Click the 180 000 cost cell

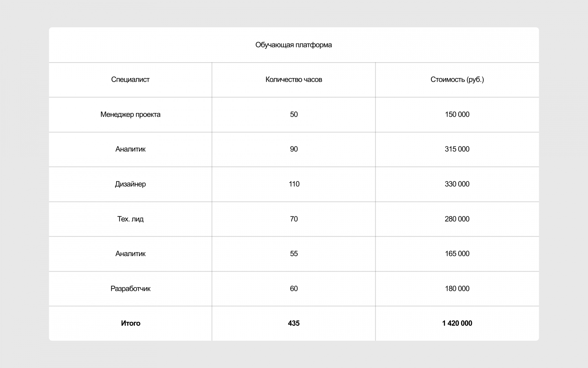pyautogui.click(x=457, y=289)
